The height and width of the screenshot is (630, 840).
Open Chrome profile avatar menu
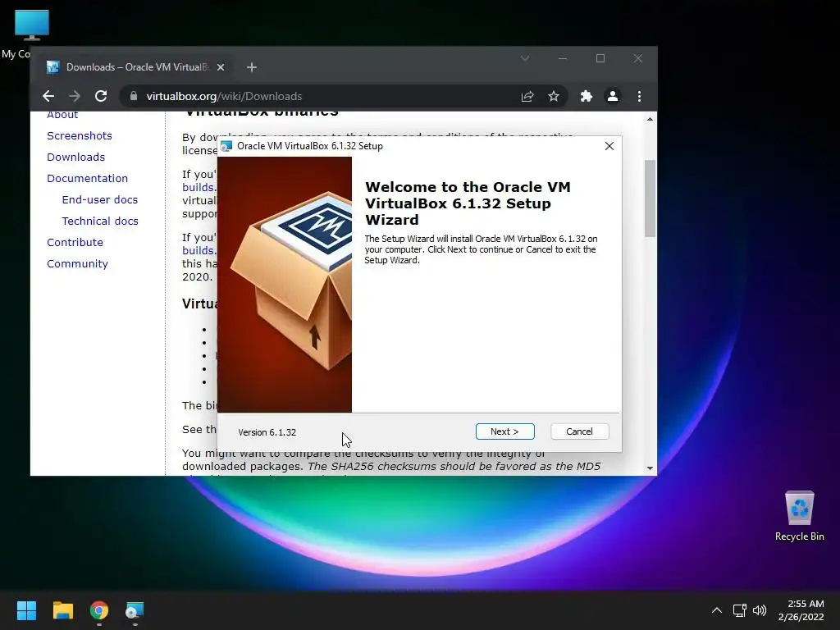(x=612, y=96)
